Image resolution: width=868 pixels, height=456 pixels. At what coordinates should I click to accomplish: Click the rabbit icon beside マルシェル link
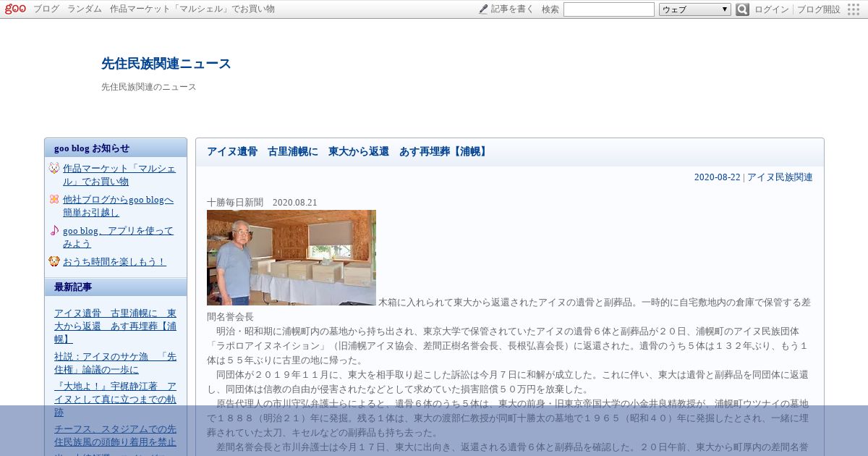point(54,168)
